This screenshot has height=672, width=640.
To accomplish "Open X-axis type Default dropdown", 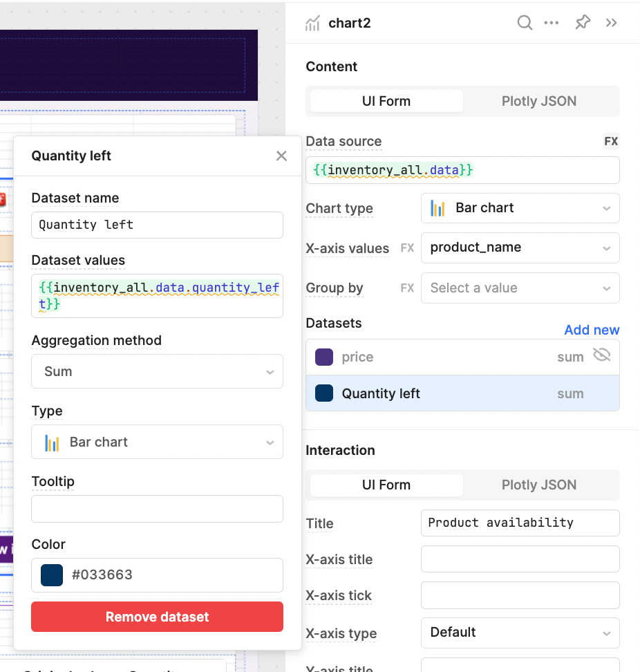I will 520,633.
